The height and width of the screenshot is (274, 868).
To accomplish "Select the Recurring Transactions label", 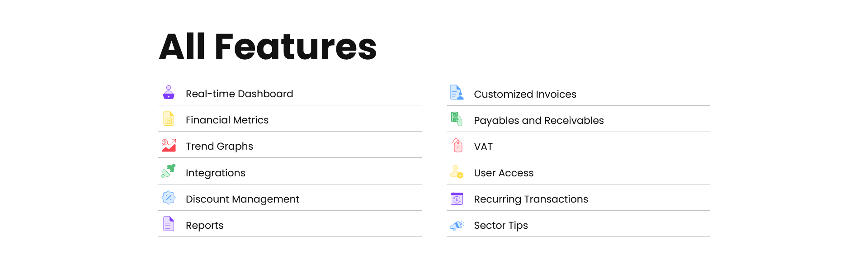I will pyautogui.click(x=531, y=199).
